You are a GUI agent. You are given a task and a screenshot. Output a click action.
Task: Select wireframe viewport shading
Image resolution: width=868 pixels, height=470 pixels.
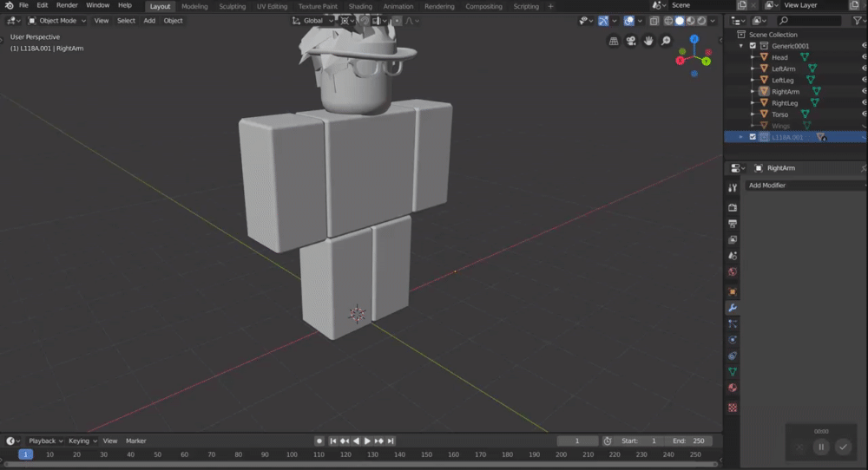[x=668, y=21]
